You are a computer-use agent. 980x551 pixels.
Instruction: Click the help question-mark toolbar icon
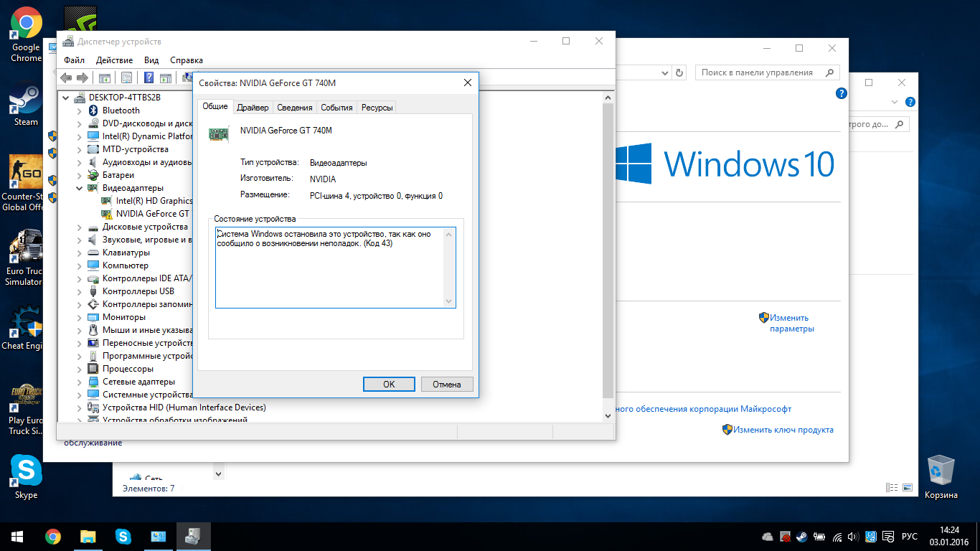coord(149,77)
